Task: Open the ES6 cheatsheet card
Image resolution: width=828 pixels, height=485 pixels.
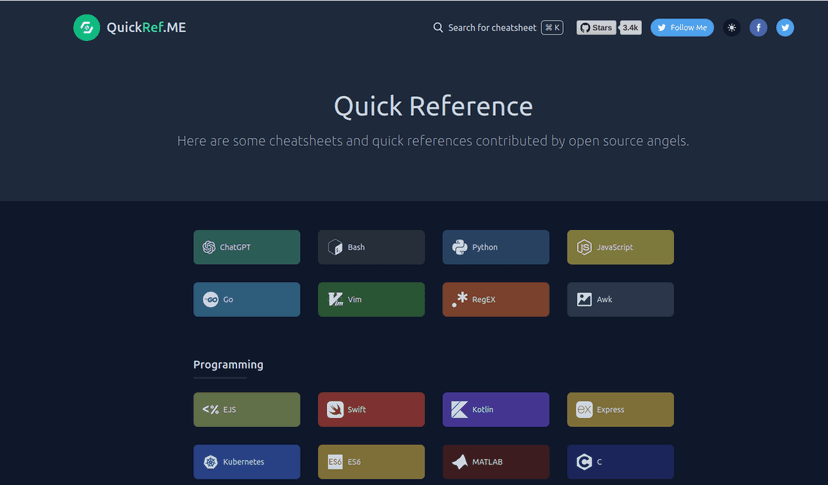Action: tap(371, 462)
